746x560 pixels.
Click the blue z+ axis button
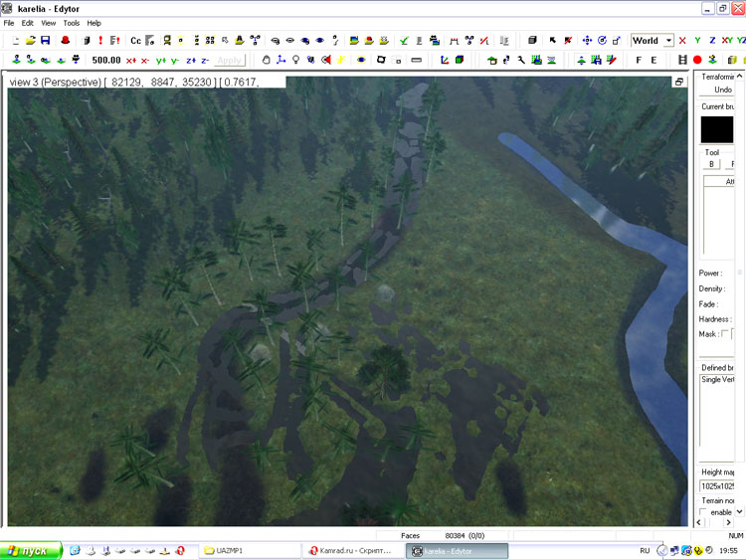point(190,60)
